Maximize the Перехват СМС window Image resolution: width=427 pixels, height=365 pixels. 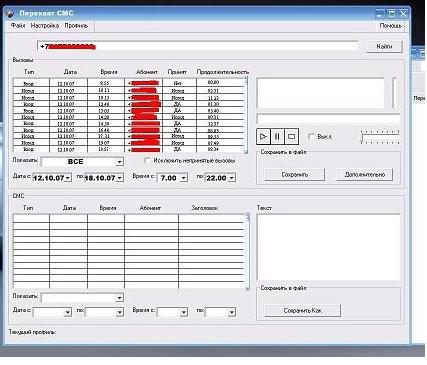click(x=392, y=14)
